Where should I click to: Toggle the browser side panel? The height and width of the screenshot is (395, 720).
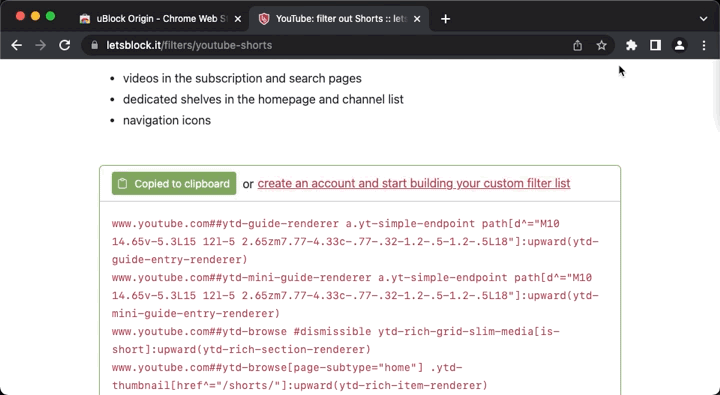click(x=655, y=45)
